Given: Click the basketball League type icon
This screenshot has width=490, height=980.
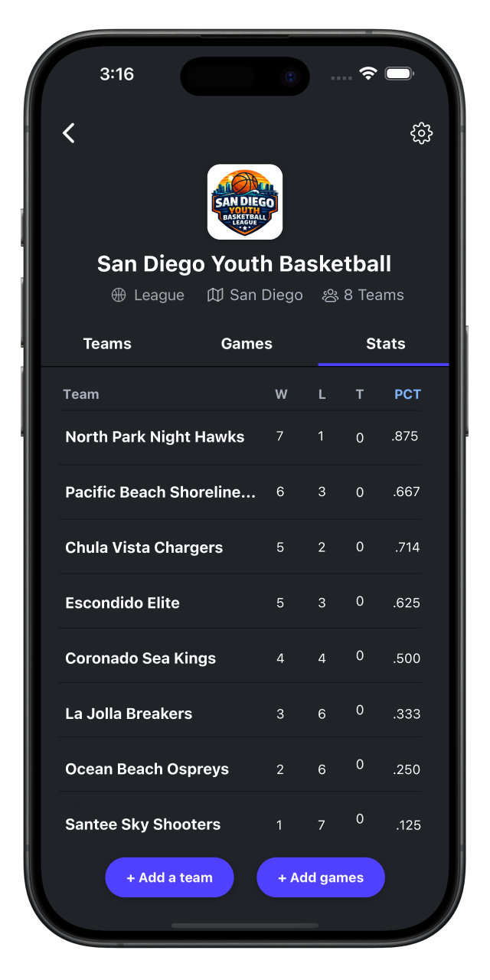Looking at the screenshot, I should pos(119,295).
